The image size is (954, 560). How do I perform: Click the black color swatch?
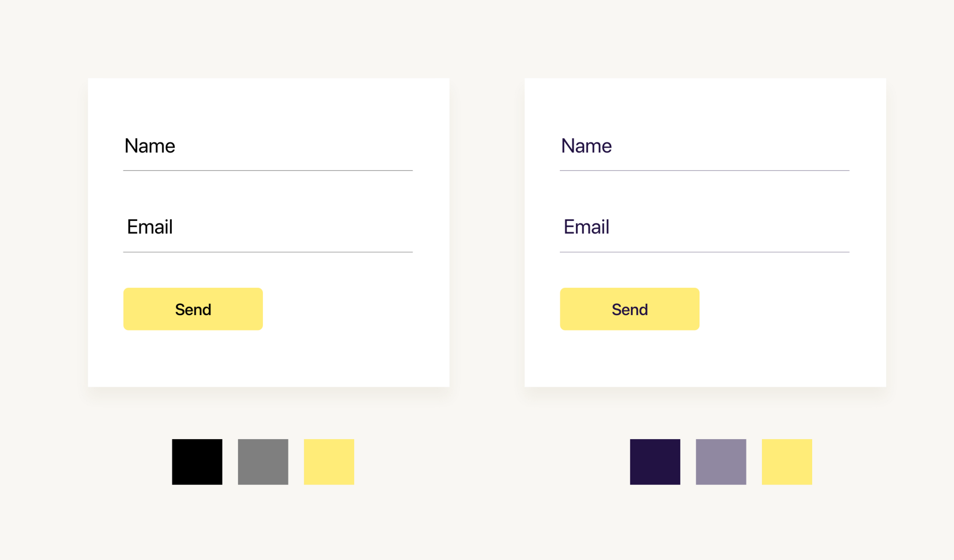point(197,462)
